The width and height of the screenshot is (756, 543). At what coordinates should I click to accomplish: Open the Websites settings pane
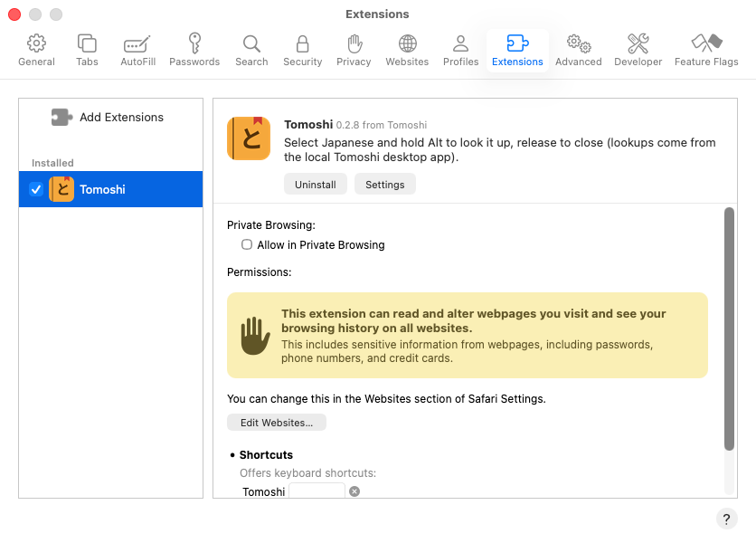point(408,50)
